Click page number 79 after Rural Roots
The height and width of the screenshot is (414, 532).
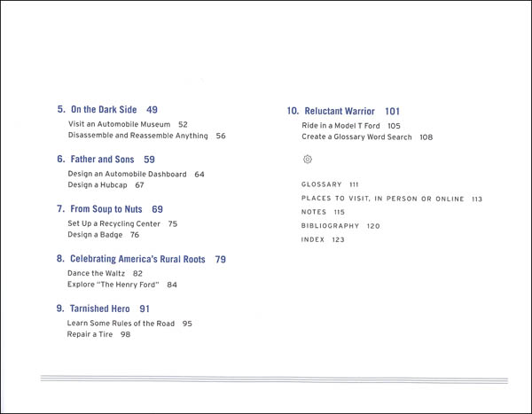click(x=221, y=259)
